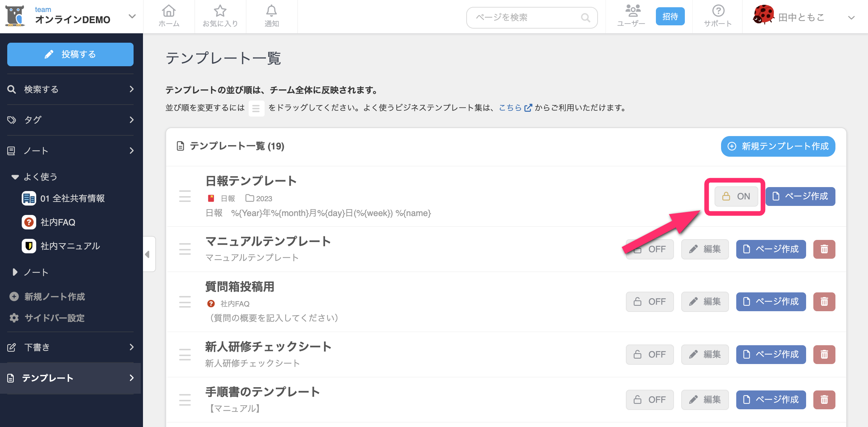Screen dimensions: 868x427
Task: Toggle lock OFF for 新人研修チェックシート
Action: click(650, 355)
